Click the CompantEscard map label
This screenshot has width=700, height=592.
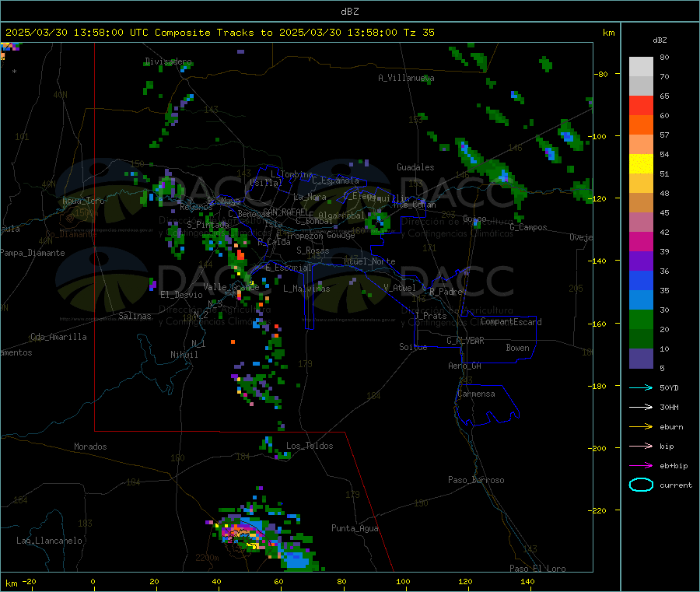pyautogui.click(x=512, y=321)
